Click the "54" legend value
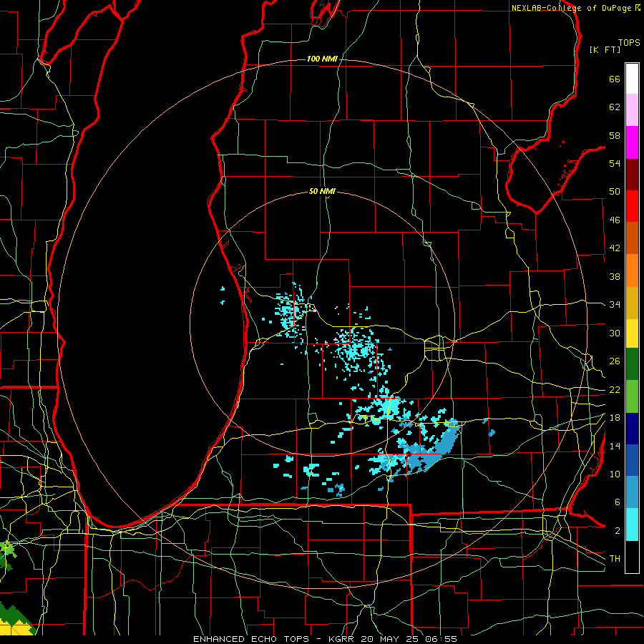This screenshot has height=644, width=644. [x=615, y=163]
